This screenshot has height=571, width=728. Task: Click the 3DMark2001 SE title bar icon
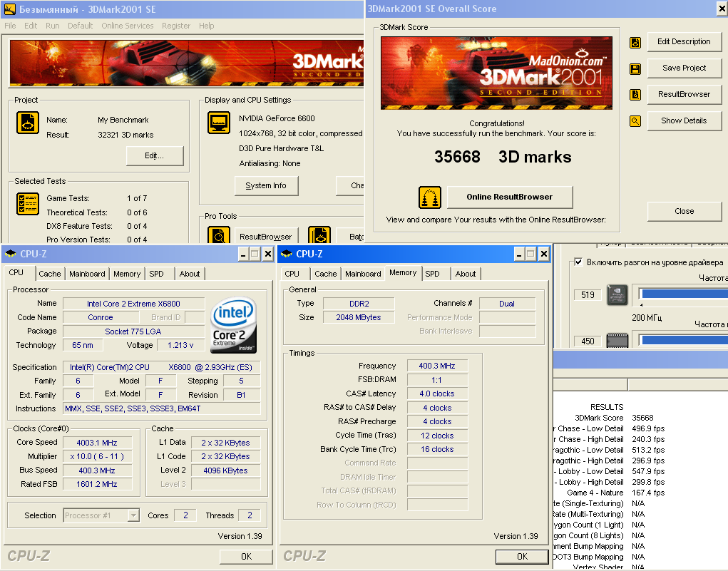[9, 9]
